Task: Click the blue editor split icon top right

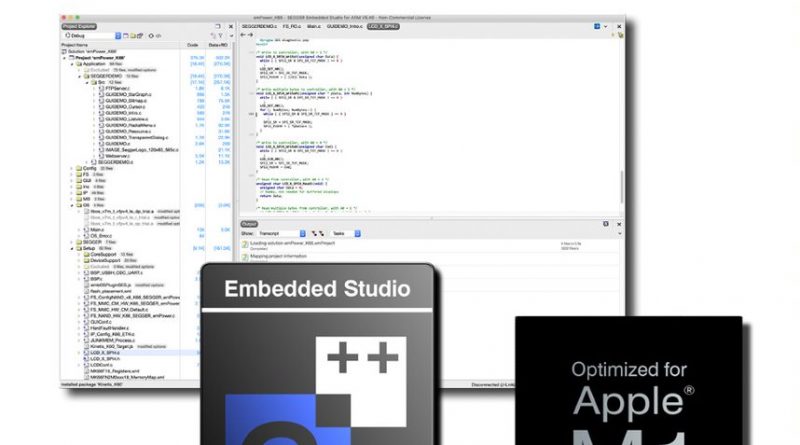Action: click(x=597, y=26)
